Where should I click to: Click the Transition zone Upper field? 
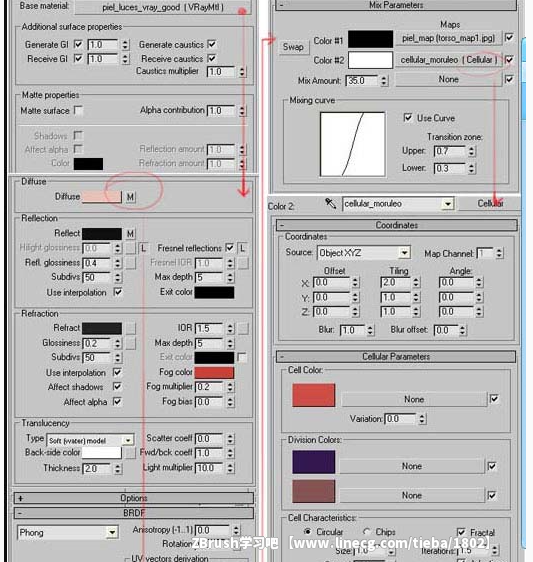tap(449, 151)
